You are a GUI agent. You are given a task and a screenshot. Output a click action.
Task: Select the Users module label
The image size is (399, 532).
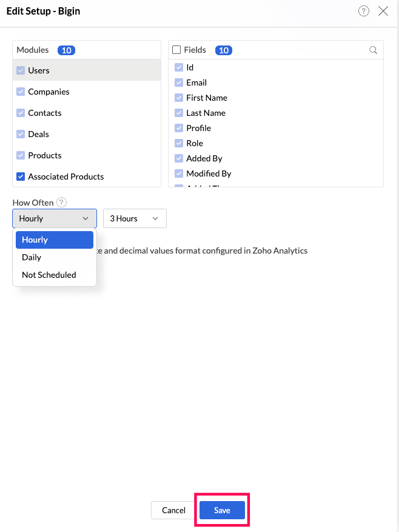point(39,70)
